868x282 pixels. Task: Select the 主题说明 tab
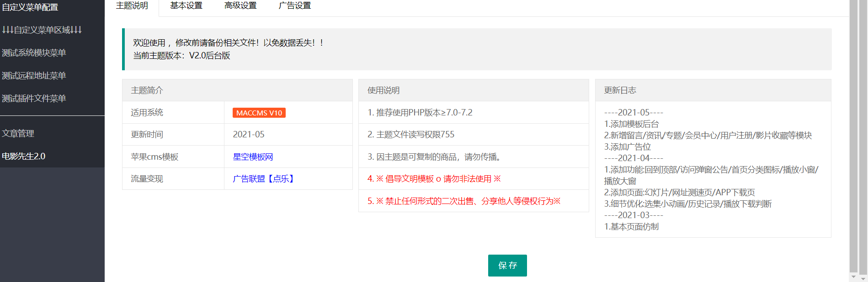pyautogui.click(x=132, y=6)
